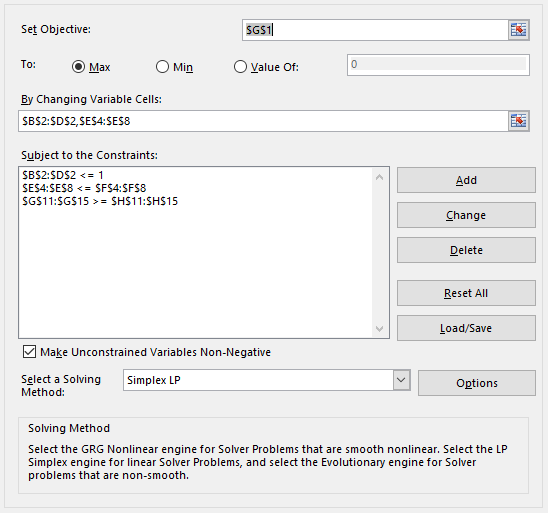Open the Load/Save dialog button
This screenshot has width=548, height=513.
point(466,328)
